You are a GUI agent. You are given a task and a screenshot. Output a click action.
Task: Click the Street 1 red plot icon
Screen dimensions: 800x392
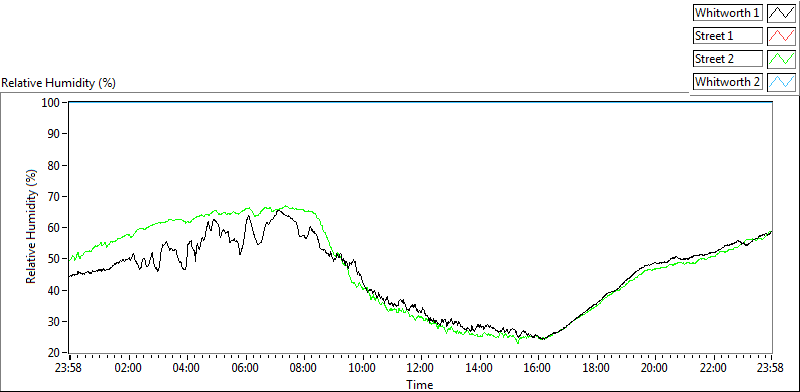click(x=782, y=36)
